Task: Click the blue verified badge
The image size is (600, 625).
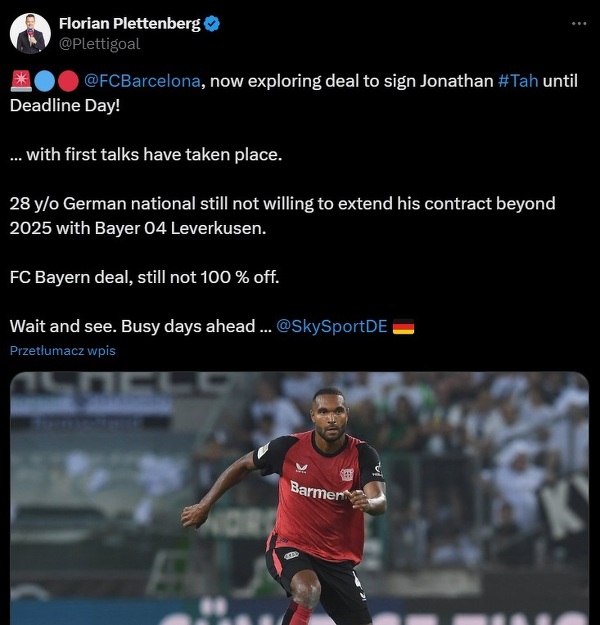Action: 212,24
